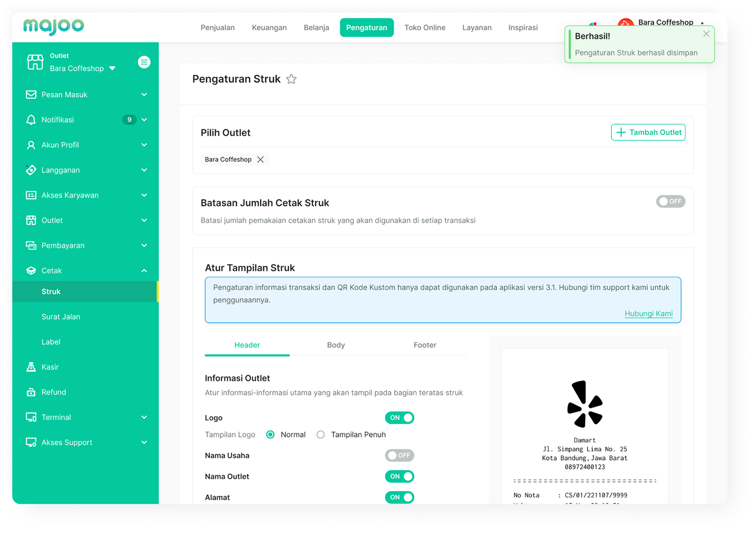Close the Berhasil notification toast
The height and width of the screenshot is (533, 756).
pos(706,34)
